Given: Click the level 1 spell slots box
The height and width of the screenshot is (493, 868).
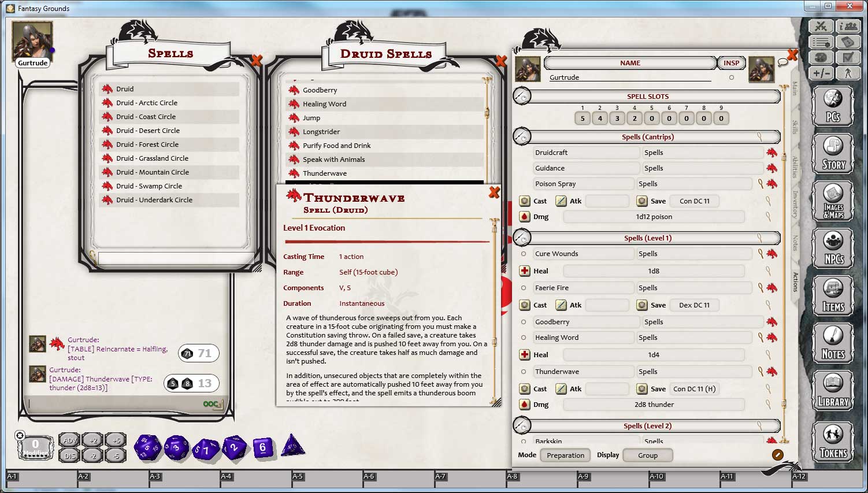Looking at the screenshot, I should (583, 118).
